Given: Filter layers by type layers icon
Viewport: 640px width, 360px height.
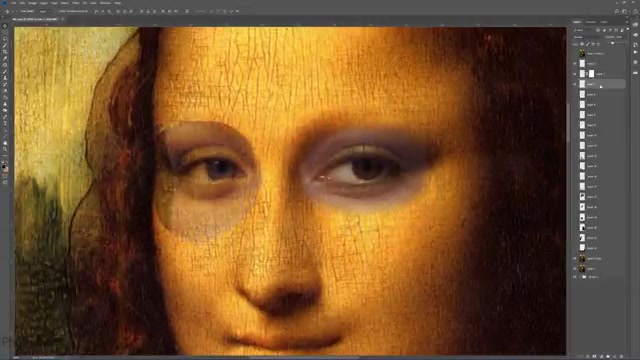Looking at the screenshot, I should (611, 30).
